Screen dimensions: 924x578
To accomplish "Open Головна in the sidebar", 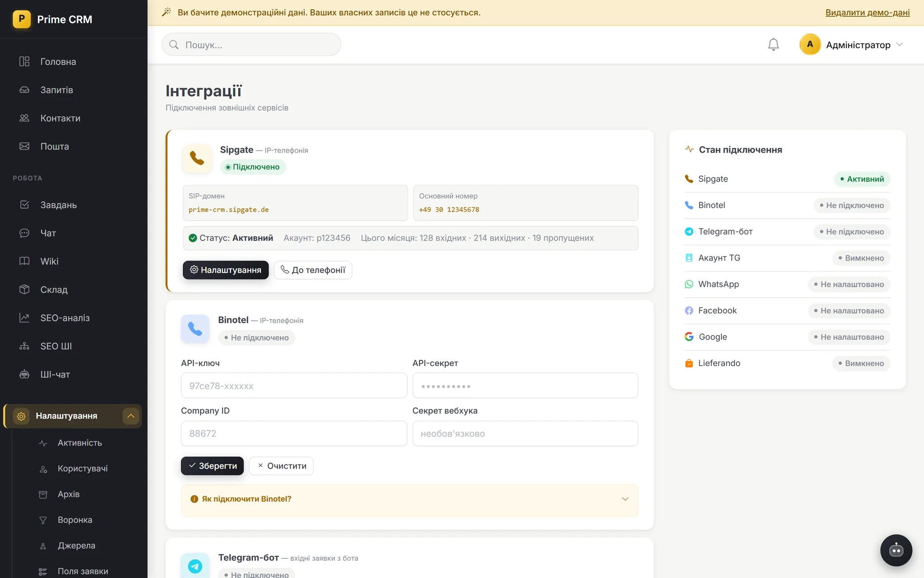I will tap(58, 62).
